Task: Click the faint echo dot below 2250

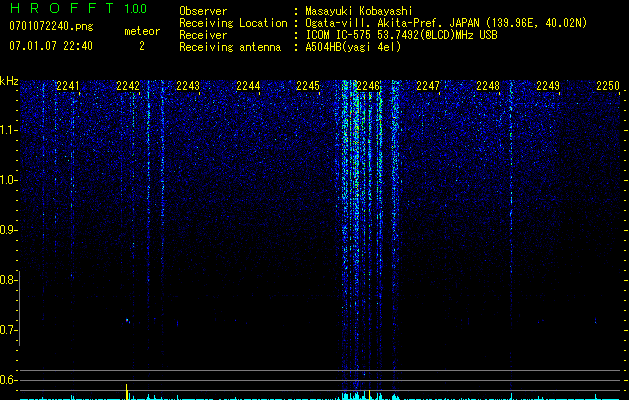Action: [x=595, y=321]
